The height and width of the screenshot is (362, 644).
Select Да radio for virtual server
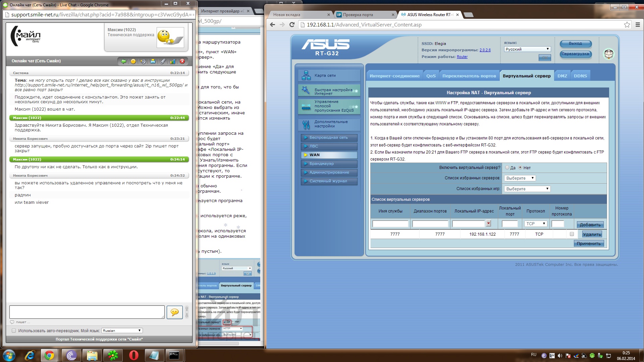(507, 168)
